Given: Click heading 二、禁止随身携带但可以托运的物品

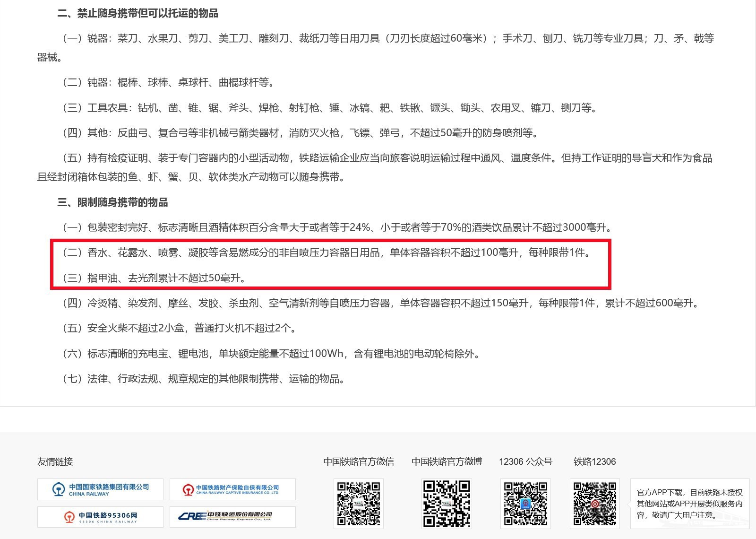Looking at the screenshot, I should click(137, 13).
